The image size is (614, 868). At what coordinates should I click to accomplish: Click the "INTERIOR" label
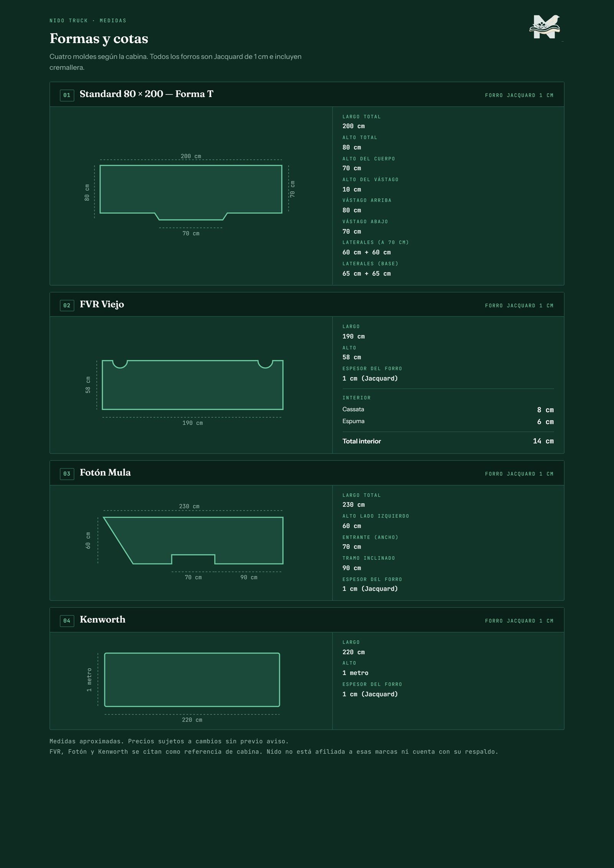click(357, 398)
